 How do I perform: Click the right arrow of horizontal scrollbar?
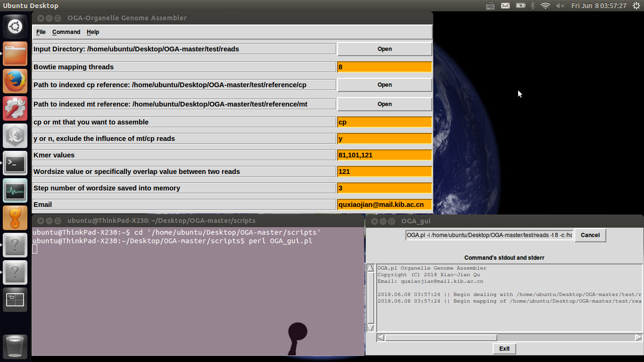pyautogui.click(x=638, y=338)
